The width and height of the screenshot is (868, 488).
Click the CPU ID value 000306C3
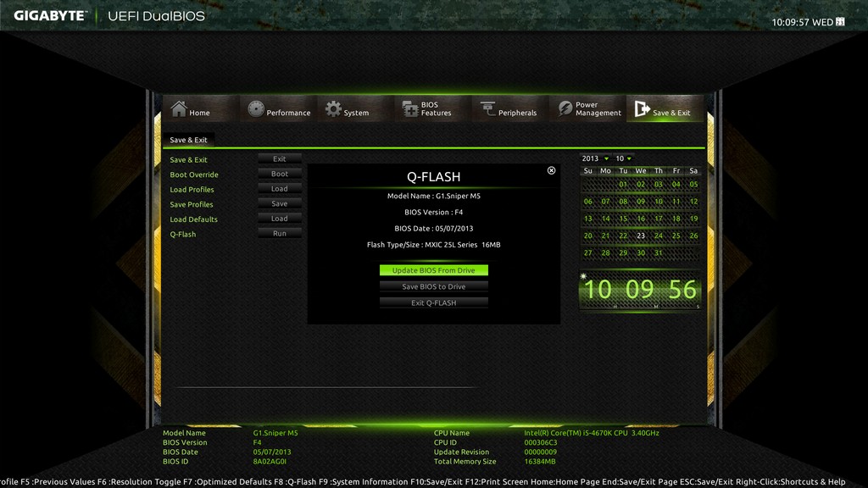[x=541, y=442]
